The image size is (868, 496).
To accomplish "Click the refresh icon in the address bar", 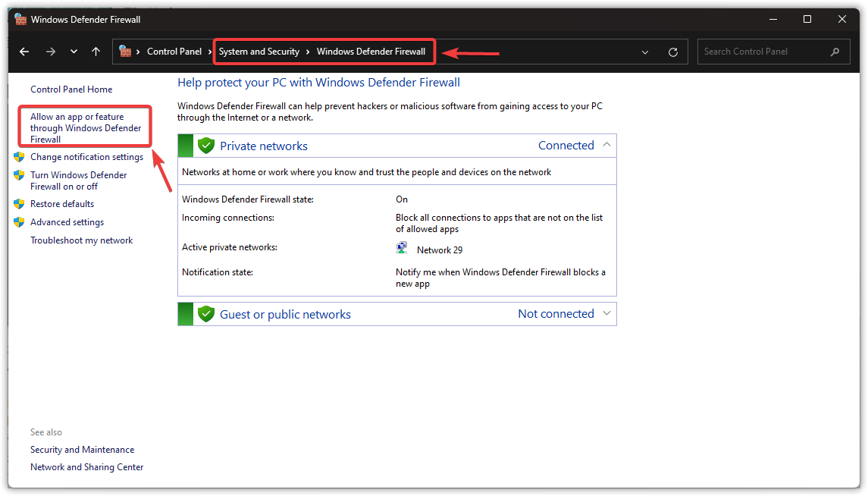I will coord(672,51).
